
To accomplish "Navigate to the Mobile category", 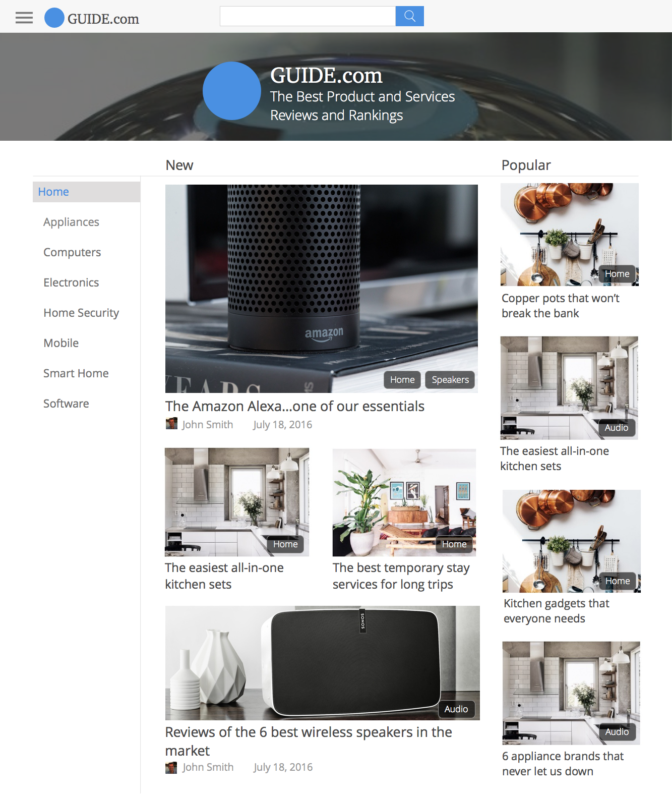I will point(61,343).
